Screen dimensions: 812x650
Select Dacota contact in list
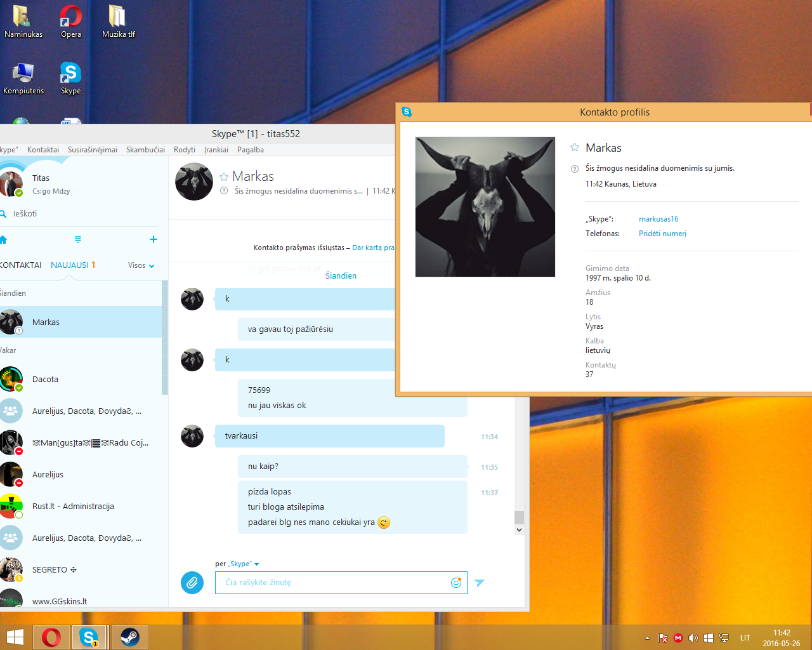81,379
